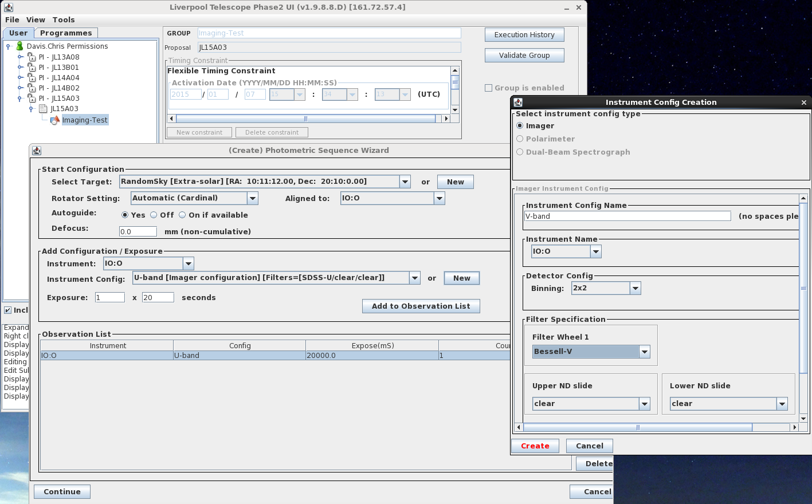Click the exposure count field containing 1
Screen dimensions: 812x504
110,297
